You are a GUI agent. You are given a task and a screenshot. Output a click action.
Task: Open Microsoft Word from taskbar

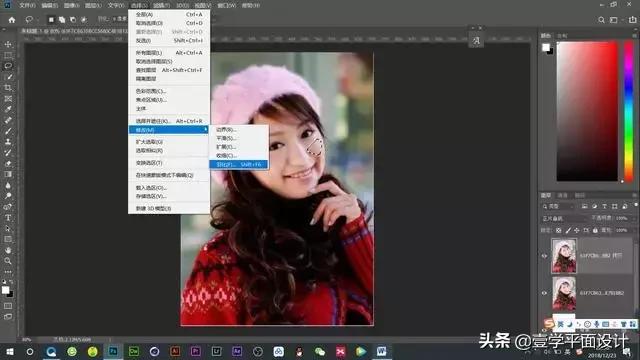click(x=382, y=351)
